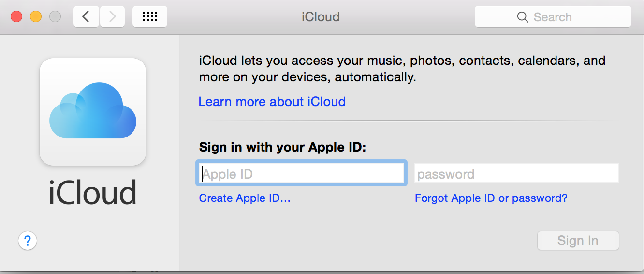644x274 pixels.
Task: Open Forgot Apple ID or password link
Action: (491, 198)
